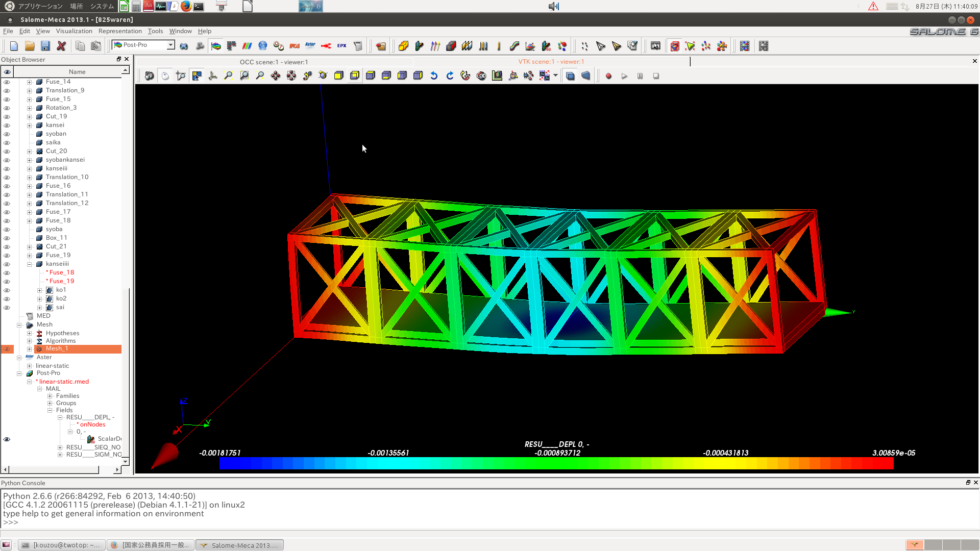980x551 pixels.
Task: Click the Dump View camera icon
Action: point(149,76)
